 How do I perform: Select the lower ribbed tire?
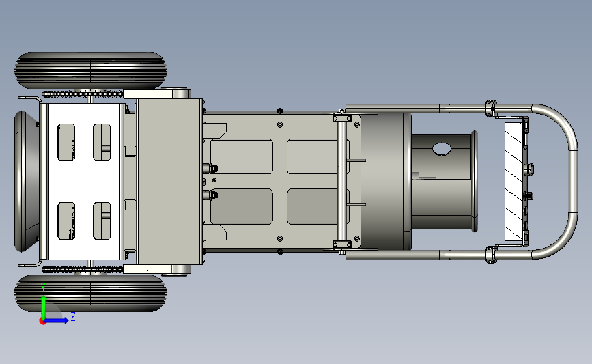click(91, 293)
